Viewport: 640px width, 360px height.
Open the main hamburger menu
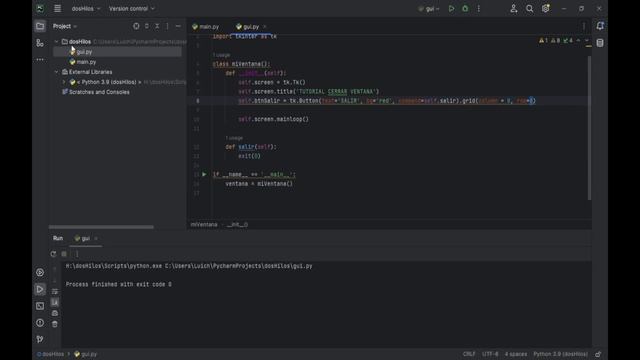tap(58, 9)
